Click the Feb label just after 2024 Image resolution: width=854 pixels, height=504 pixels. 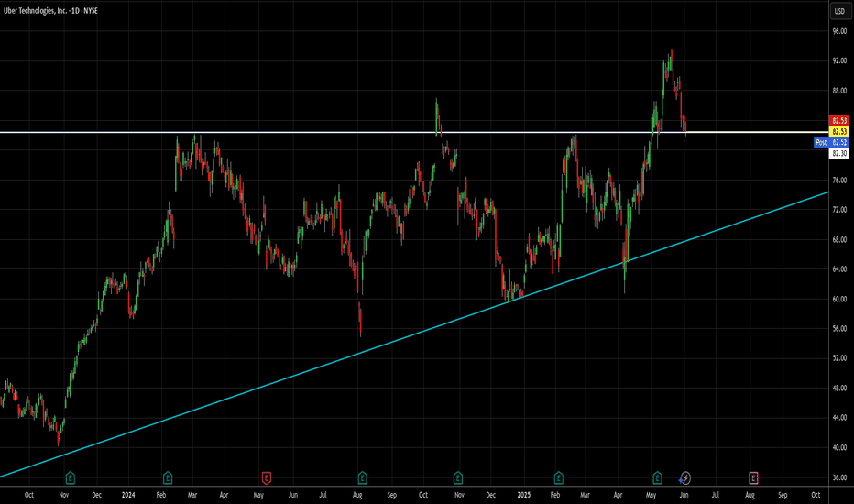click(x=160, y=495)
